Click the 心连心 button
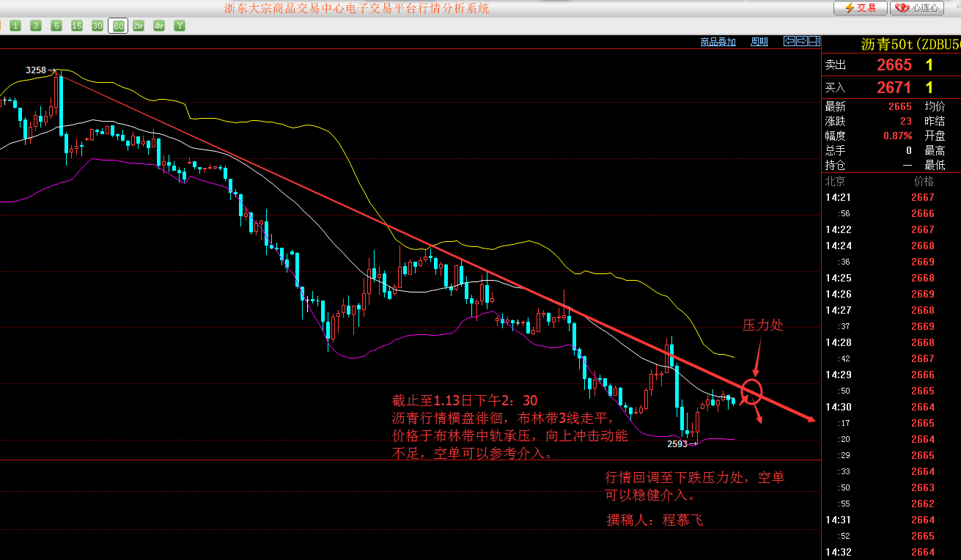Image resolution: width=961 pixels, height=560 pixels. tap(917, 8)
